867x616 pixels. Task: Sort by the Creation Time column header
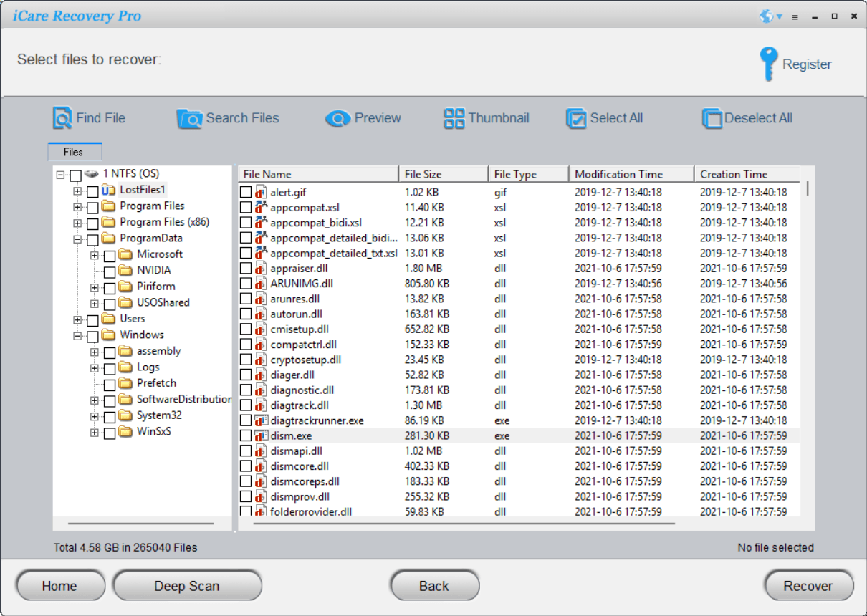[747, 174]
